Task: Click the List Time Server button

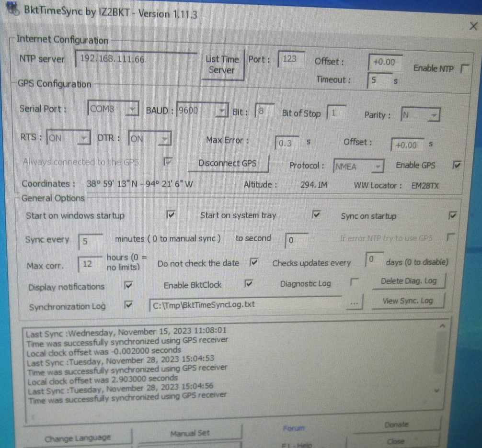Action: click(x=222, y=65)
